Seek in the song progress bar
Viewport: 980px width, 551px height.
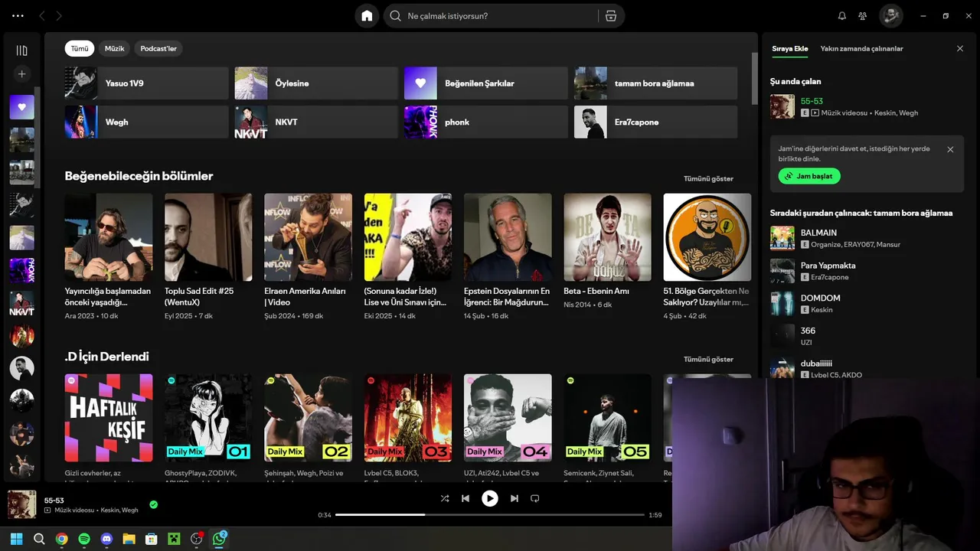click(x=490, y=515)
